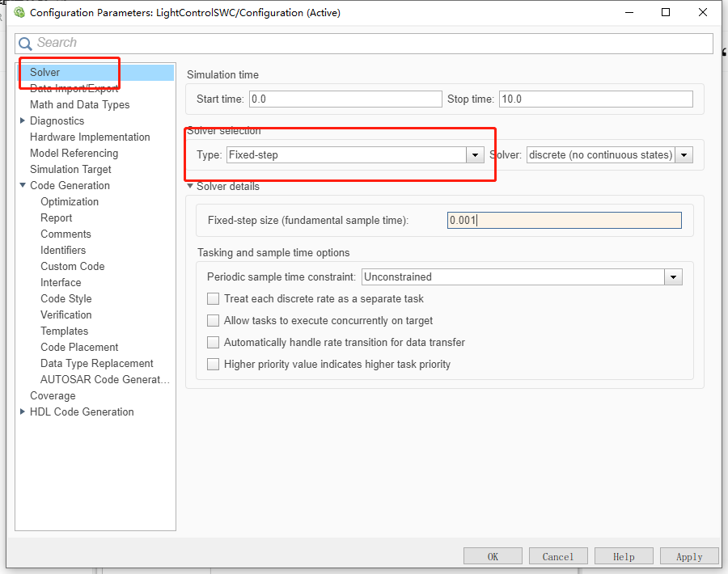Screen dimensions: 728x574
Task: Click the Help button
Action: 624,556
